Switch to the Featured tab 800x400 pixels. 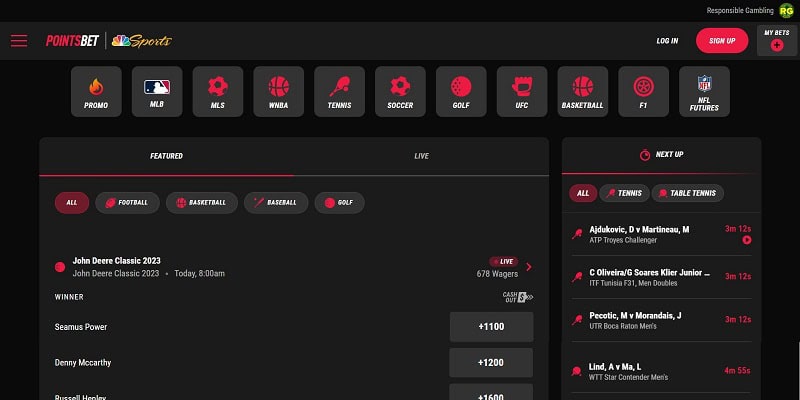pos(166,156)
